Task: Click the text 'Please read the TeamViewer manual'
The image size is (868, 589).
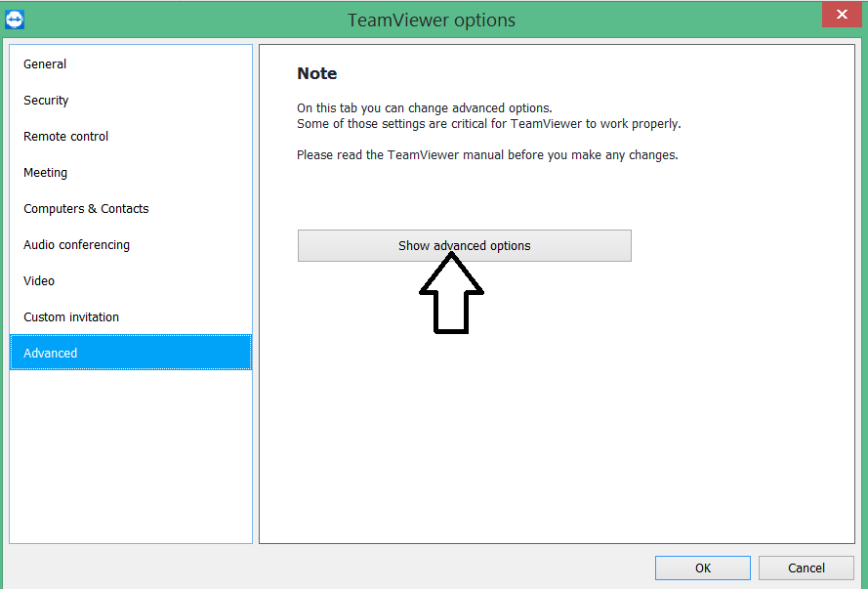Action: pos(400,155)
